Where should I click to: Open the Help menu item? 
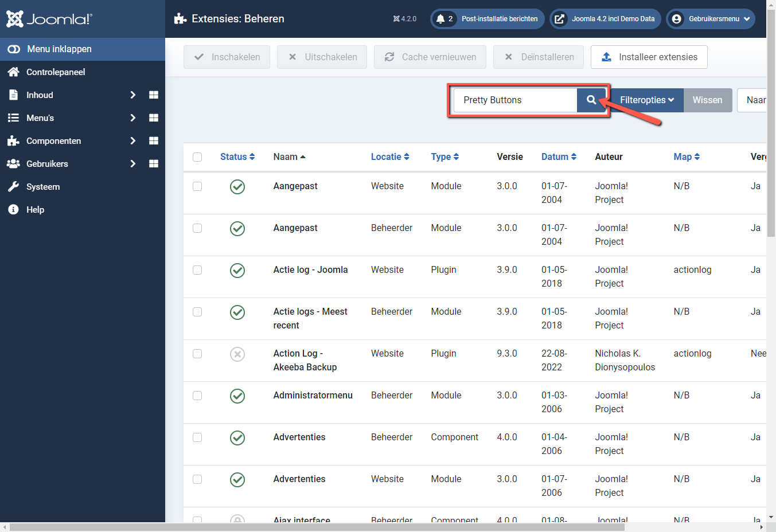click(x=36, y=209)
